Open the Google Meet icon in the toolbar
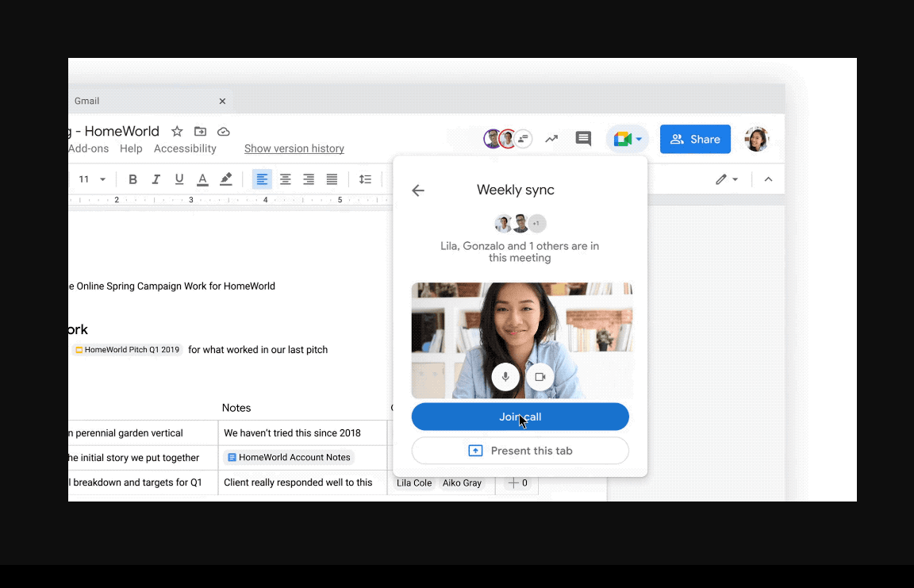This screenshot has width=914, height=588. click(x=624, y=138)
